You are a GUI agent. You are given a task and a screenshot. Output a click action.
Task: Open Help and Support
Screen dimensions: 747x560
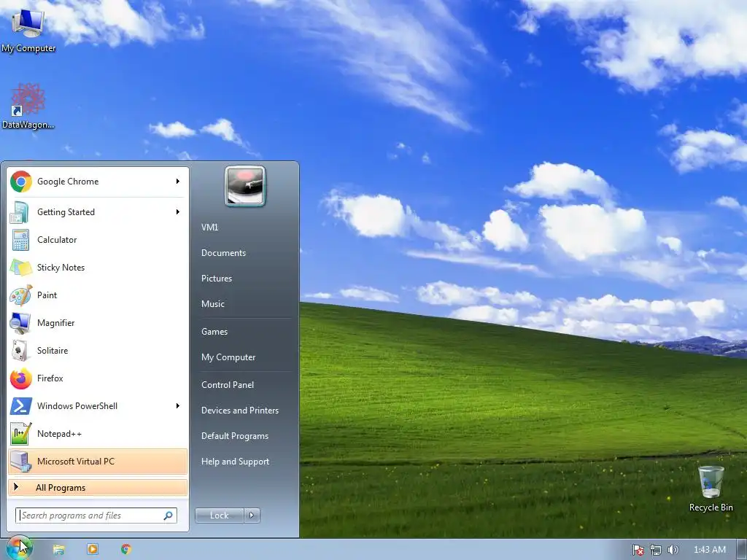(x=235, y=462)
